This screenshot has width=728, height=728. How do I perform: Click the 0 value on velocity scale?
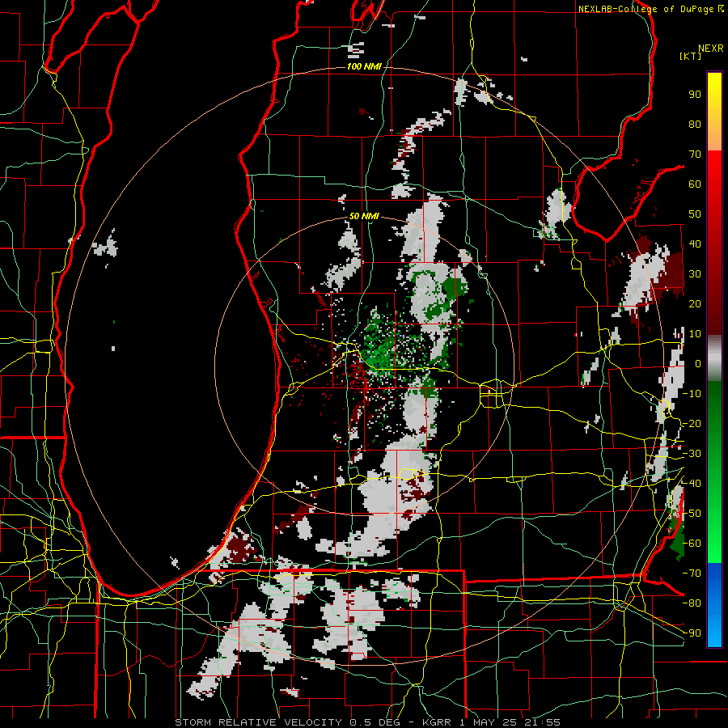pos(698,364)
